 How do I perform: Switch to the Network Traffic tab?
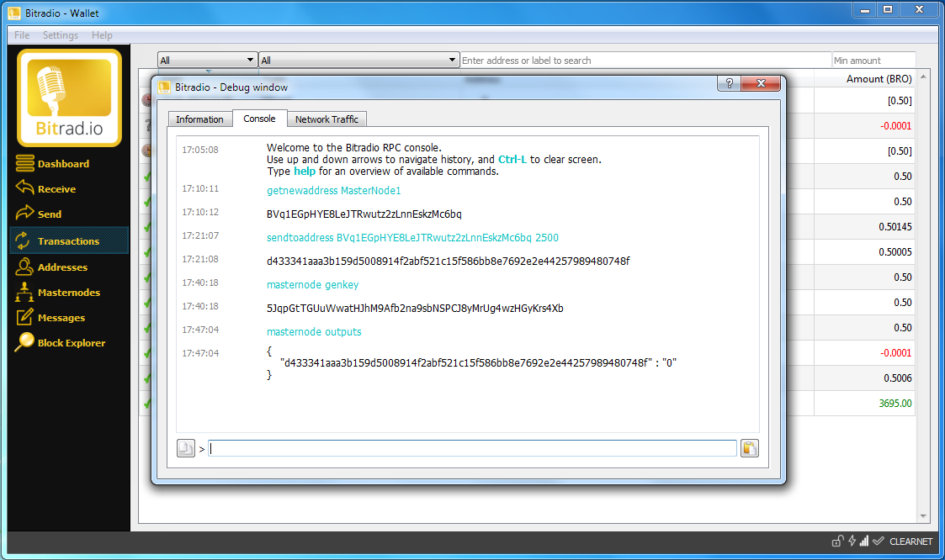coord(327,119)
